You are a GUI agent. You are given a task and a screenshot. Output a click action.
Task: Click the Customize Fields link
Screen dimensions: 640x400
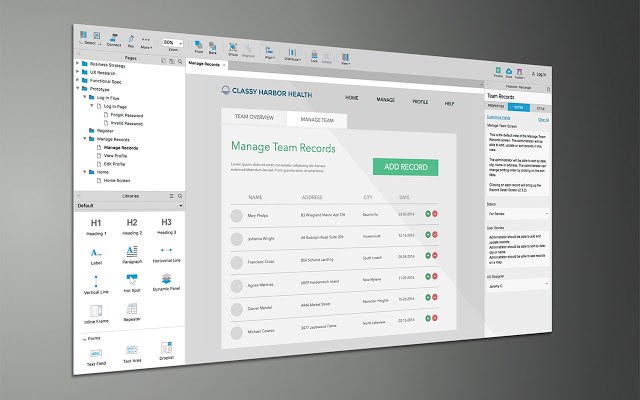pyautogui.click(x=498, y=117)
